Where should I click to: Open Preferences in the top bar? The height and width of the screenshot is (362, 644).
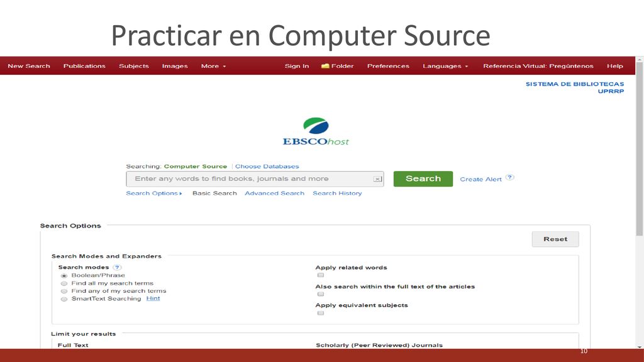click(388, 65)
